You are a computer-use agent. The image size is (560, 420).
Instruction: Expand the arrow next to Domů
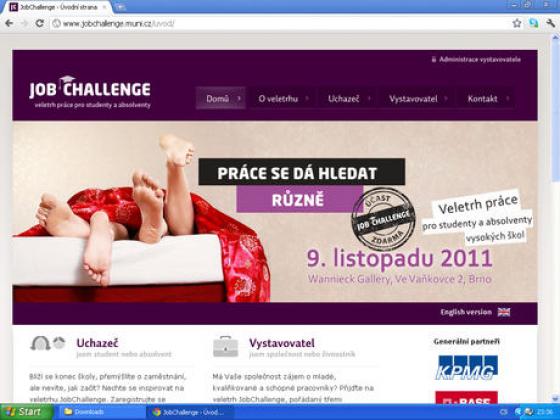(239, 99)
